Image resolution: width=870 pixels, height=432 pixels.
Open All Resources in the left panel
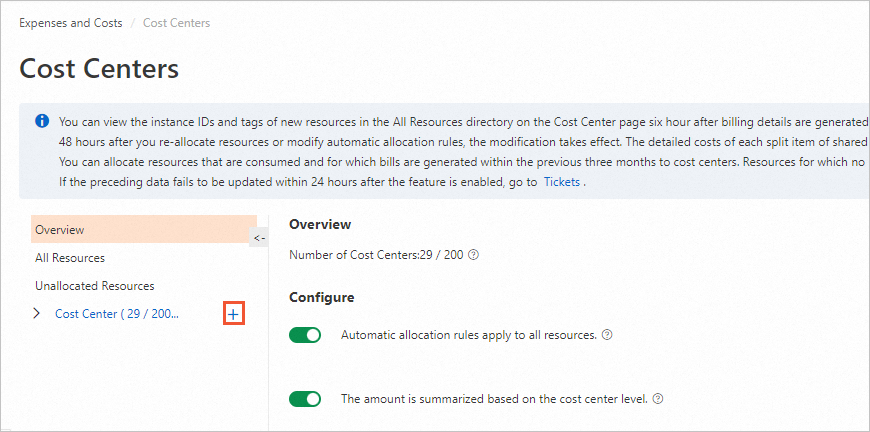click(70, 258)
